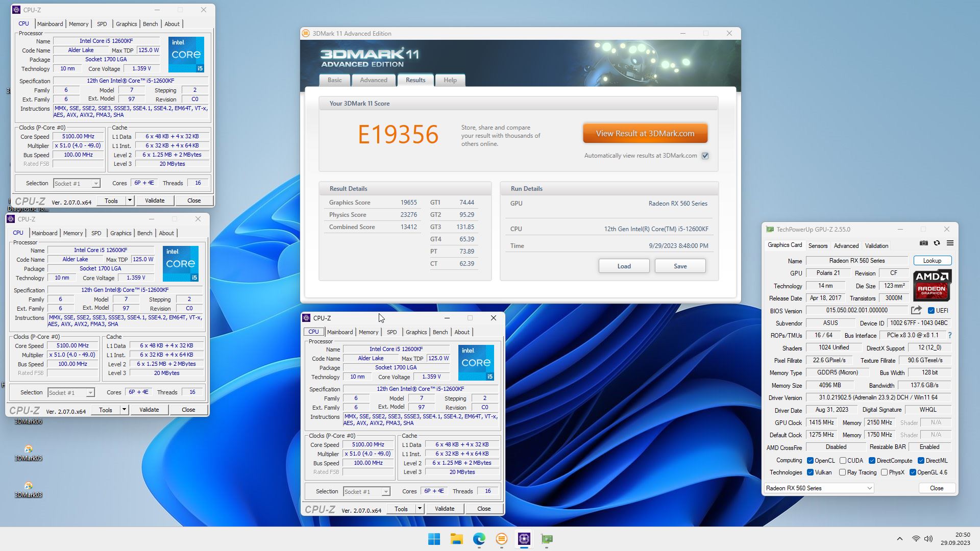The width and height of the screenshot is (980, 551).
Task: Open 3DMark03 desktop shortcut
Action: (28, 490)
